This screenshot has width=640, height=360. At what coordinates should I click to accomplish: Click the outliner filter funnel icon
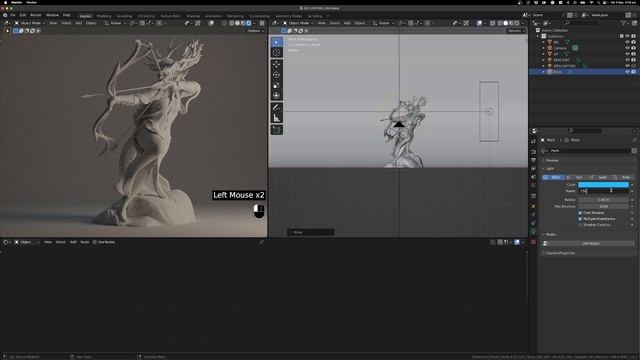click(623, 23)
